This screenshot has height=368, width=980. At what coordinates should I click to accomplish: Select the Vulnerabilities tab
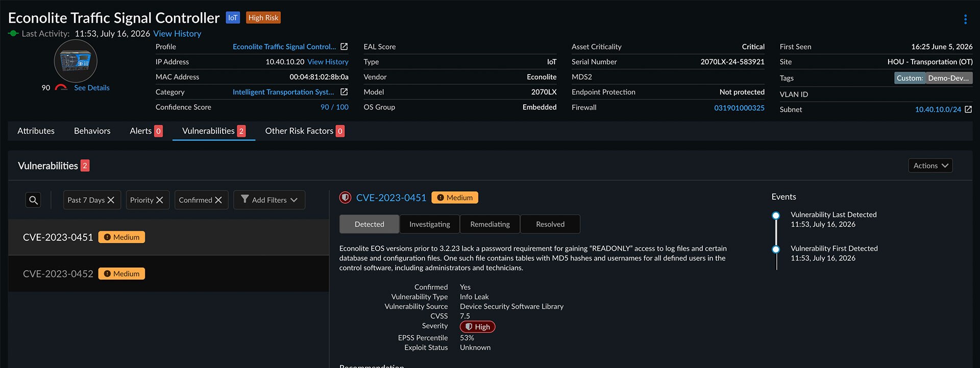pyautogui.click(x=214, y=131)
